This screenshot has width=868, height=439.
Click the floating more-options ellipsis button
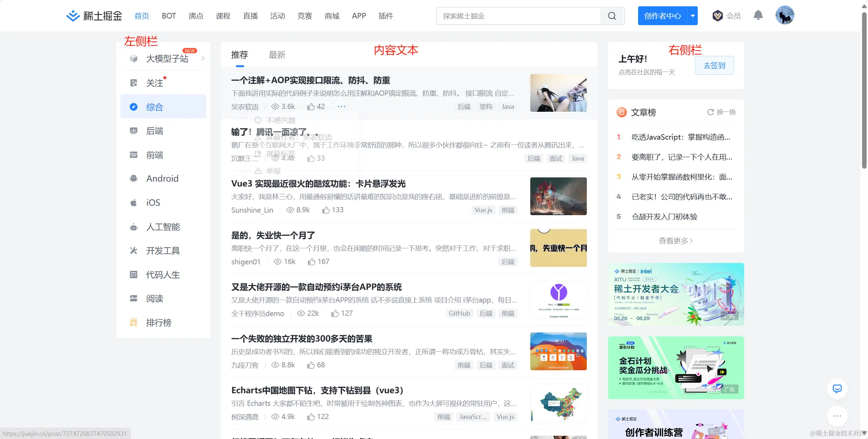click(837, 416)
